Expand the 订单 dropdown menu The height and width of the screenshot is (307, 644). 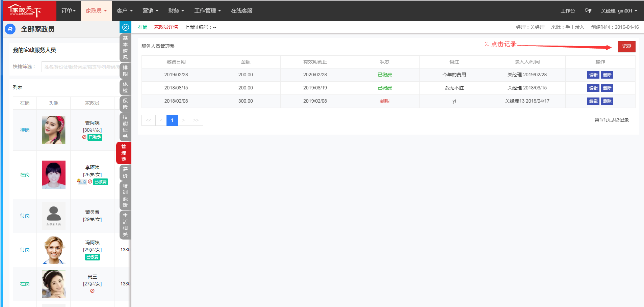point(69,11)
